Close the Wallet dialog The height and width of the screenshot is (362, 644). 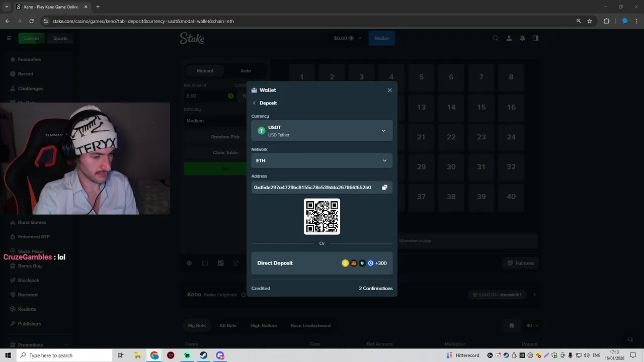click(x=389, y=90)
